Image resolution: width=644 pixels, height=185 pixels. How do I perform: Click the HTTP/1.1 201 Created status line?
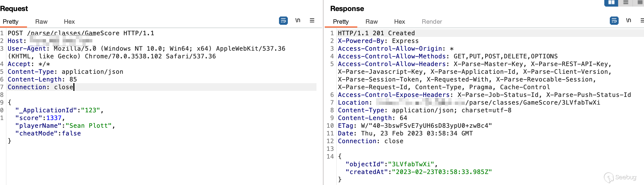pyautogui.click(x=376, y=33)
